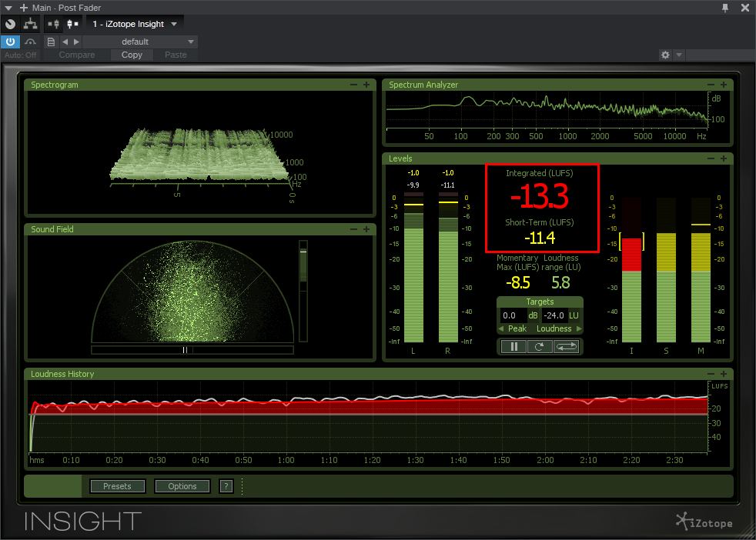Expand the arrow next to the gear
Image resolution: width=756 pixels, height=540 pixels.
click(679, 55)
